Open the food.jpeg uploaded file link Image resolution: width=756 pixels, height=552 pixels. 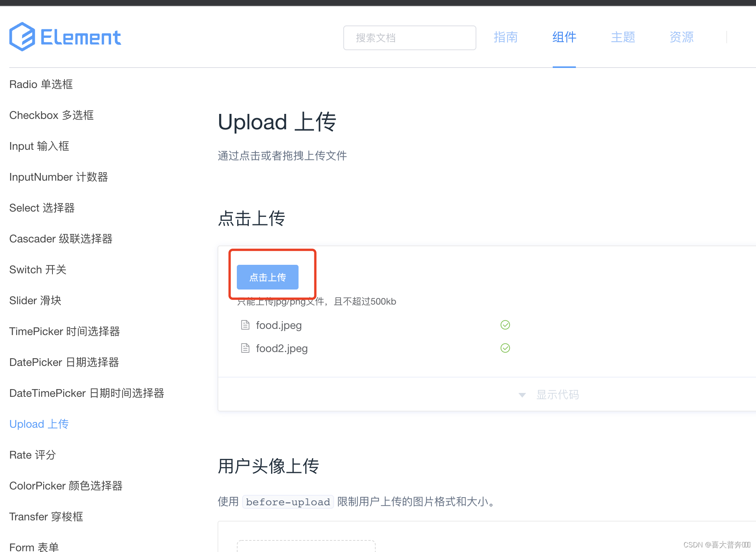point(278,325)
